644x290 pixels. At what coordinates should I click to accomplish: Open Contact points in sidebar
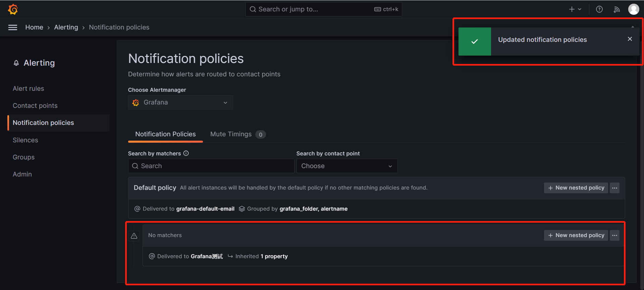click(35, 105)
